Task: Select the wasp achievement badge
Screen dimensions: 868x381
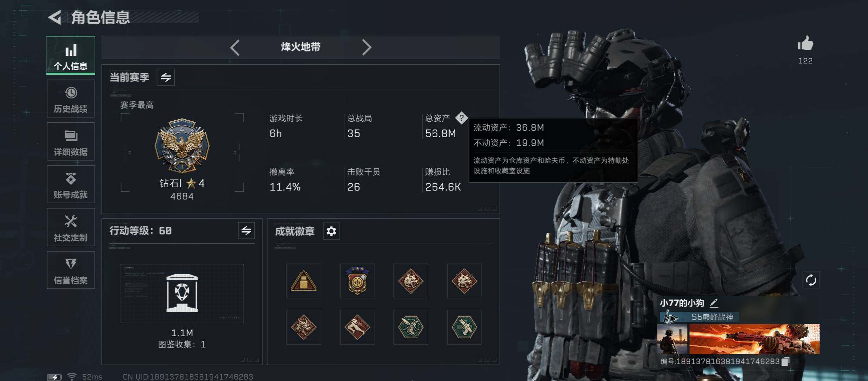Action: (411, 327)
